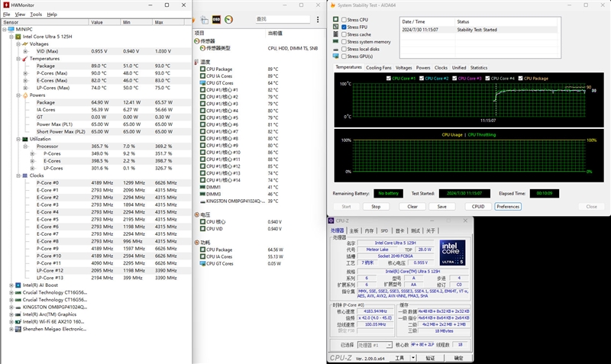Select the 2024/7/30 11:15:07 log row
611x364 pixels.
(x=480, y=30)
